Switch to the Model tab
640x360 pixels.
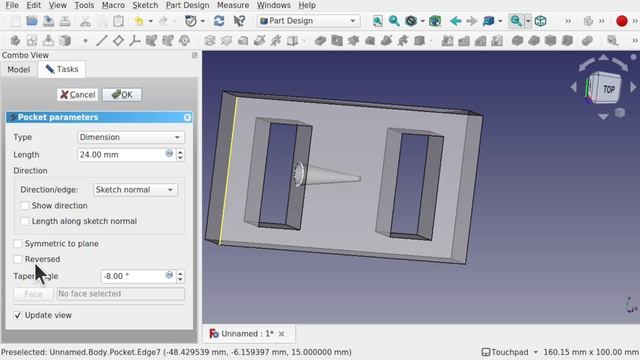19,69
